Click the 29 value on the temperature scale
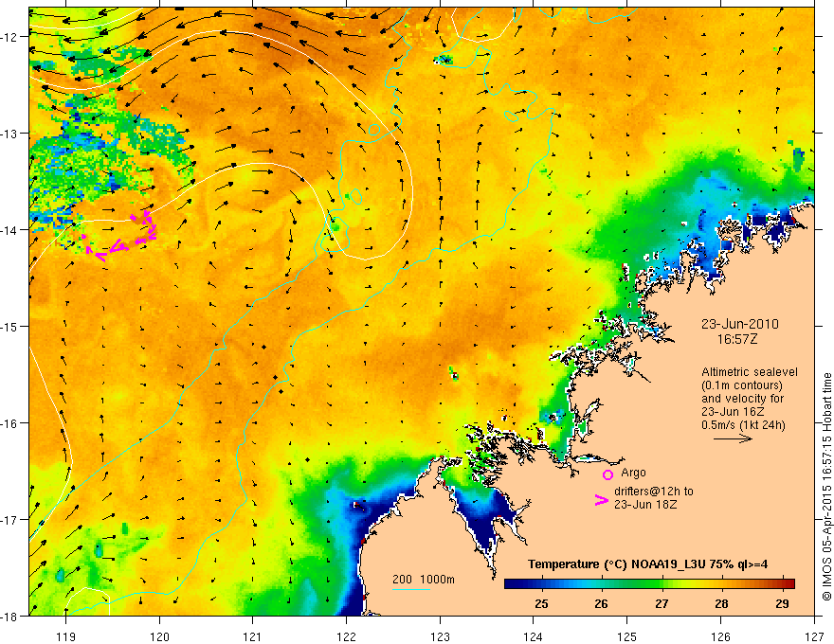This screenshot has width=834, height=644. pos(782,603)
